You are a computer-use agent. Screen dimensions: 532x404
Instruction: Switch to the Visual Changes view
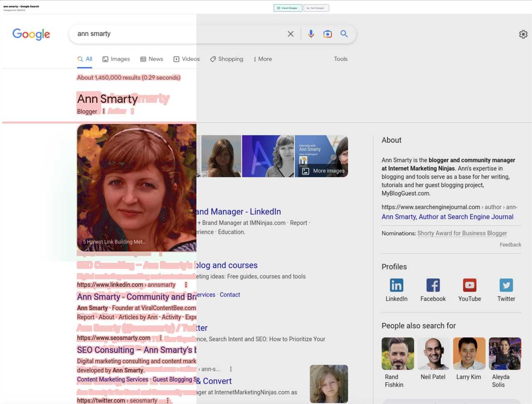point(288,8)
